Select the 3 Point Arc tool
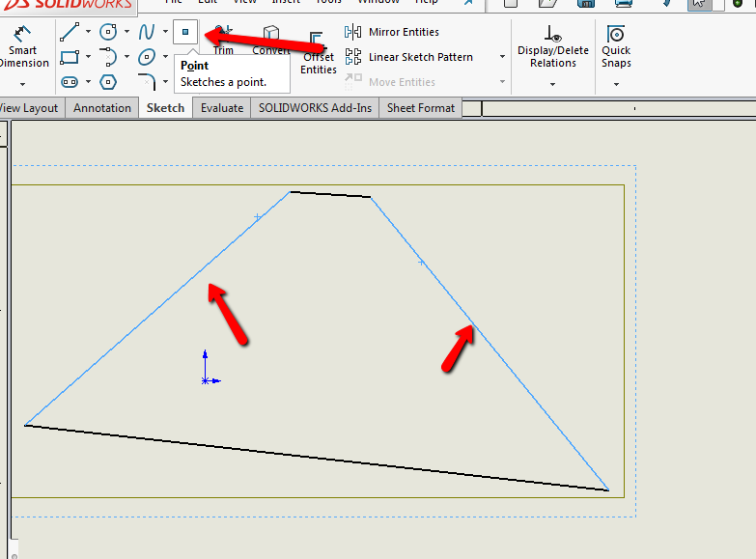Image resolution: width=756 pixels, height=559 pixels. point(108,57)
